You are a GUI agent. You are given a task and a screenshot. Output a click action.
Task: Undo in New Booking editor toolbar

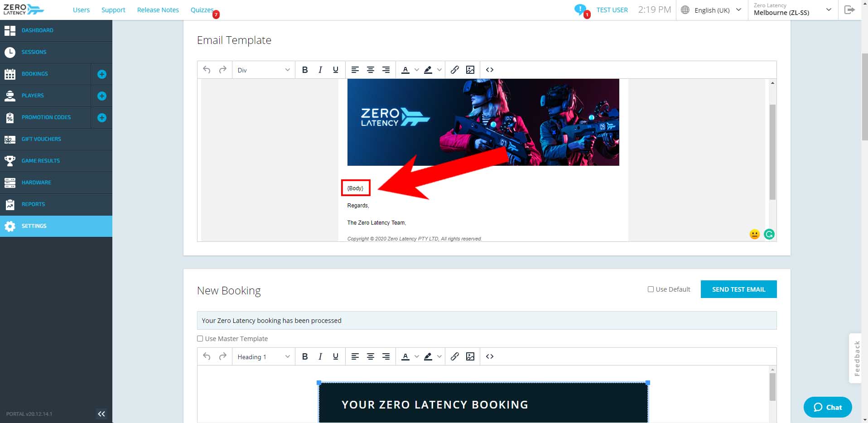click(207, 356)
